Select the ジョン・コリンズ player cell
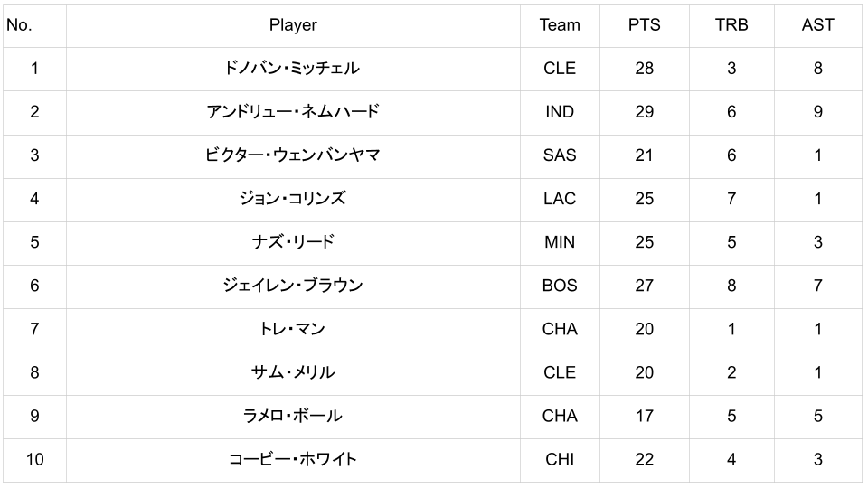This screenshot has width=868, height=488. [293, 199]
